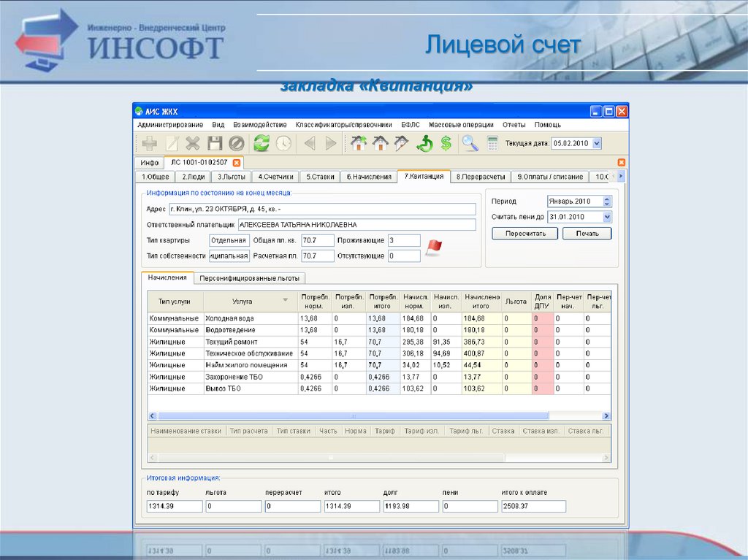
Task: Switch to the 3.Льготы tab
Action: click(232, 177)
